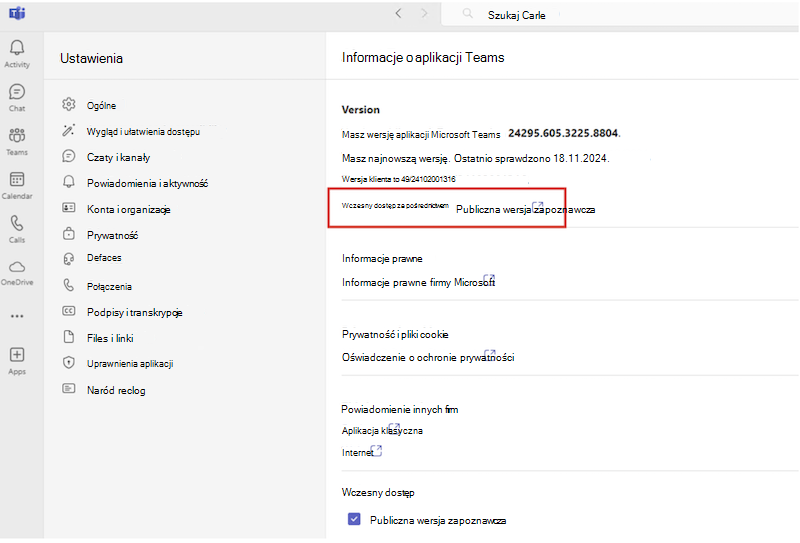Open the Calls phone icon
This screenshot has width=800, height=543.
coord(17,223)
